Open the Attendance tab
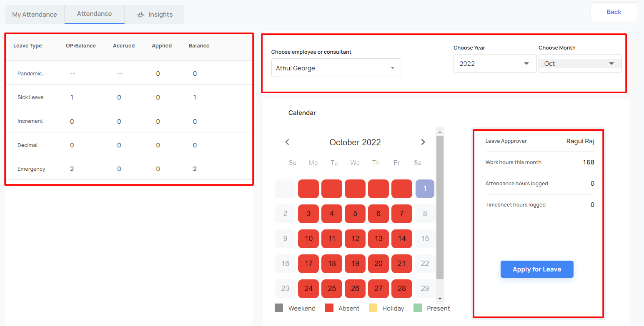Viewport: 644px width, 326px height. 95,14
